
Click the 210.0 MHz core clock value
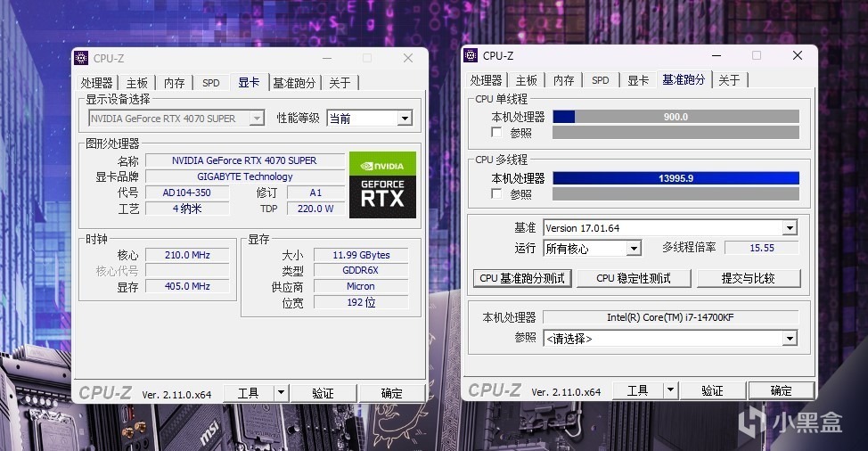(x=187, y=255)
